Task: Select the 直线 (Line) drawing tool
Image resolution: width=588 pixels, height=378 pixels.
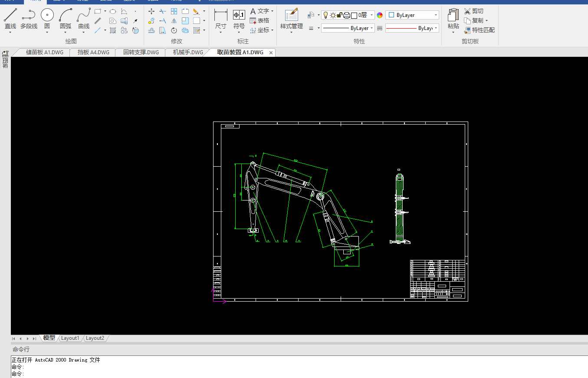Action: coord(10,19)
